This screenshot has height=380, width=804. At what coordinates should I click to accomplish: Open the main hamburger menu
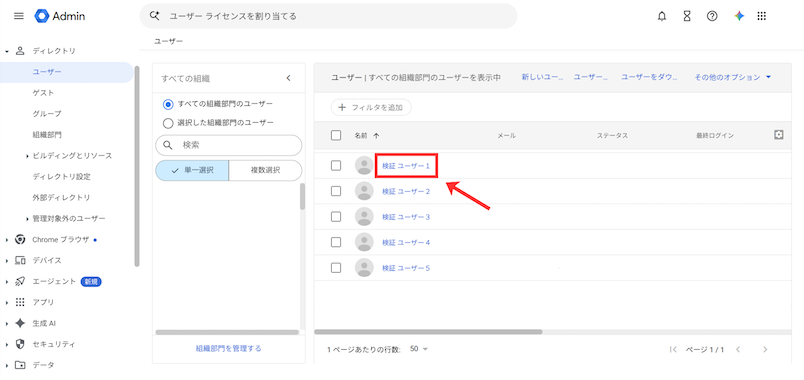(x=19, y=16)
